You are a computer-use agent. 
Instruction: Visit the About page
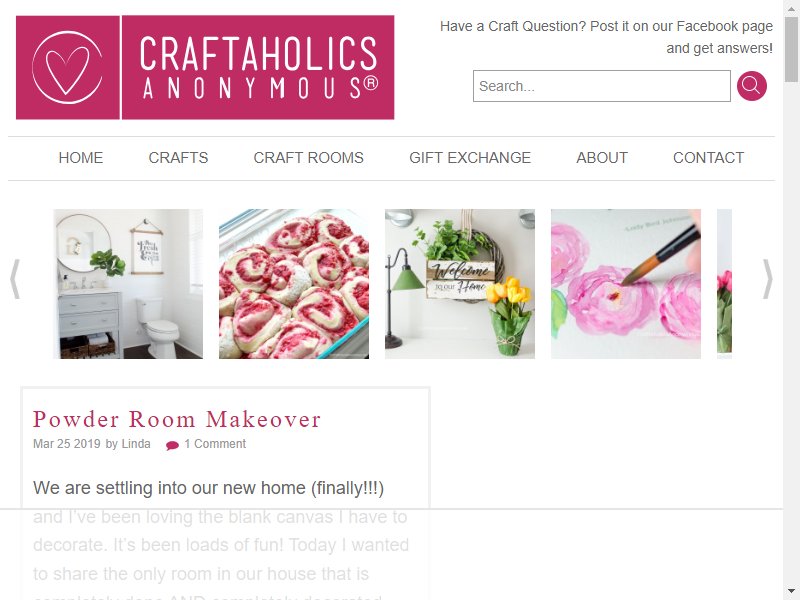click(x=602, y=158)
